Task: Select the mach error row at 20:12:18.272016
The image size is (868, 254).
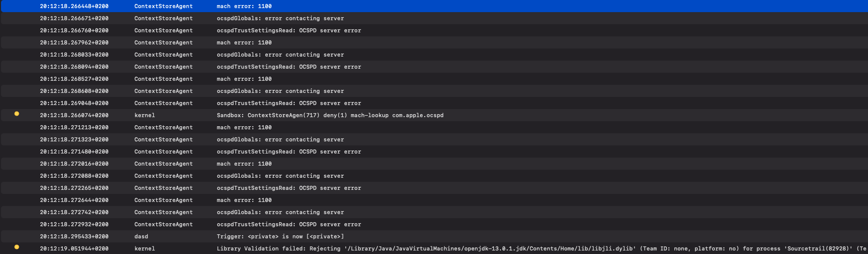Action: tap(434, 164)
